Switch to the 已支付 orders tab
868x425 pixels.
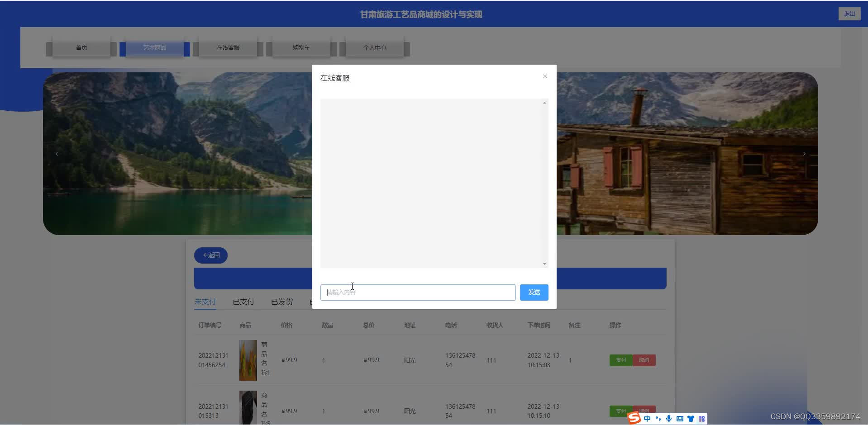click(243, 302)
